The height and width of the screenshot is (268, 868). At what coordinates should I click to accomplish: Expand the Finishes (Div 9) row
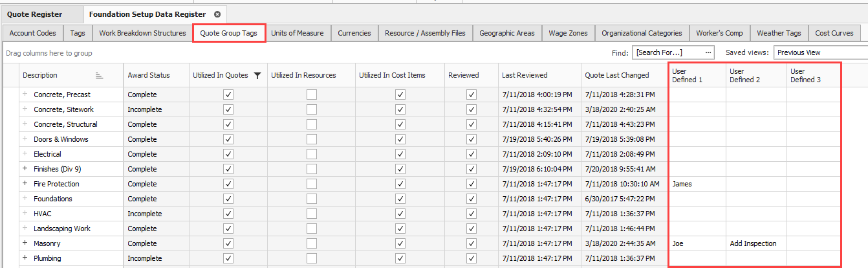click(x=25, y=169)
